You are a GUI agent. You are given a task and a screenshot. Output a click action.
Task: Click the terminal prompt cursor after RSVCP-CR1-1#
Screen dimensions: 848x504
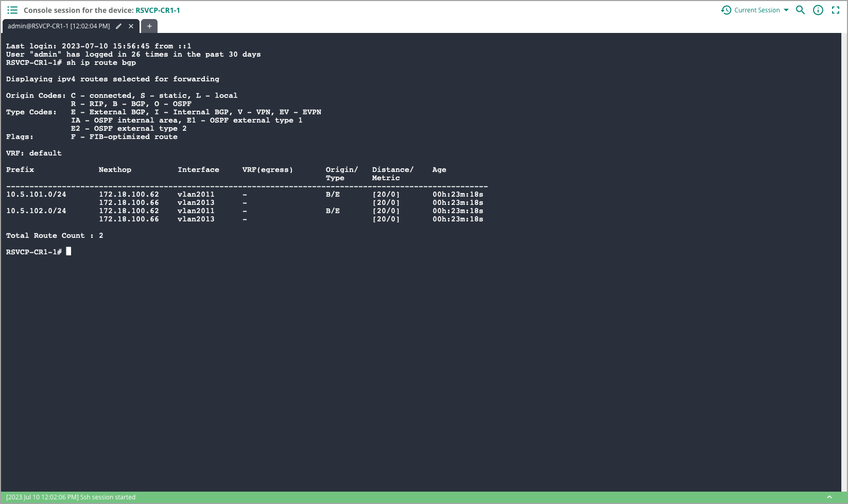68,252
